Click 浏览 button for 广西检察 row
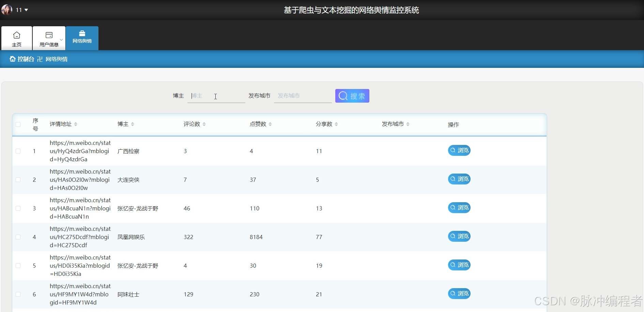Image resolution: width=644 pixels, height=312 pixels. point(459,150)
